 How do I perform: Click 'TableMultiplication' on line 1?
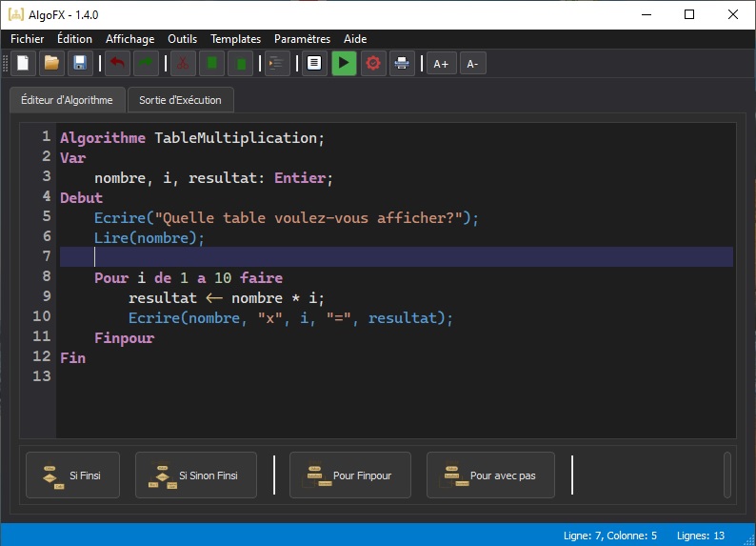coord(236,138)
